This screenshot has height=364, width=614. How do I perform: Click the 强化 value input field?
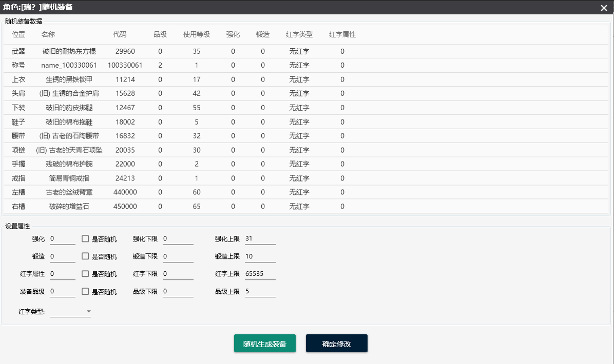click(x=62, y=239)
